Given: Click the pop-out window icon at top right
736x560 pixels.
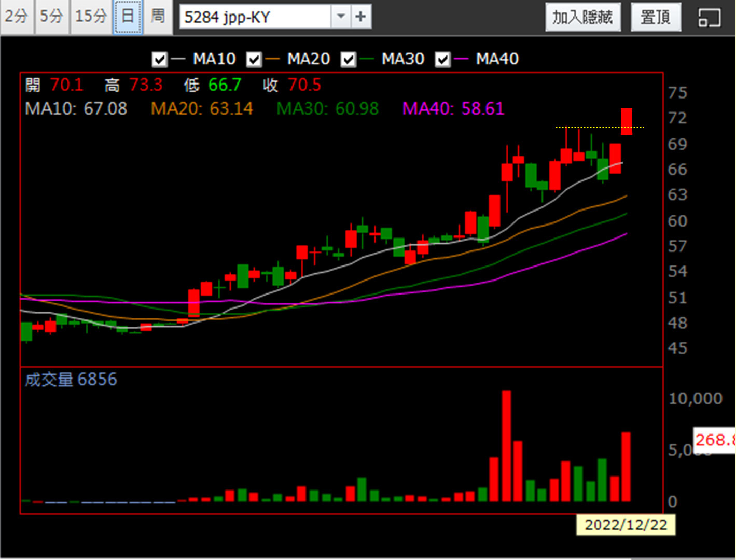Looking at the screenshot, I should pyautogui.click(x=709, y=18).
